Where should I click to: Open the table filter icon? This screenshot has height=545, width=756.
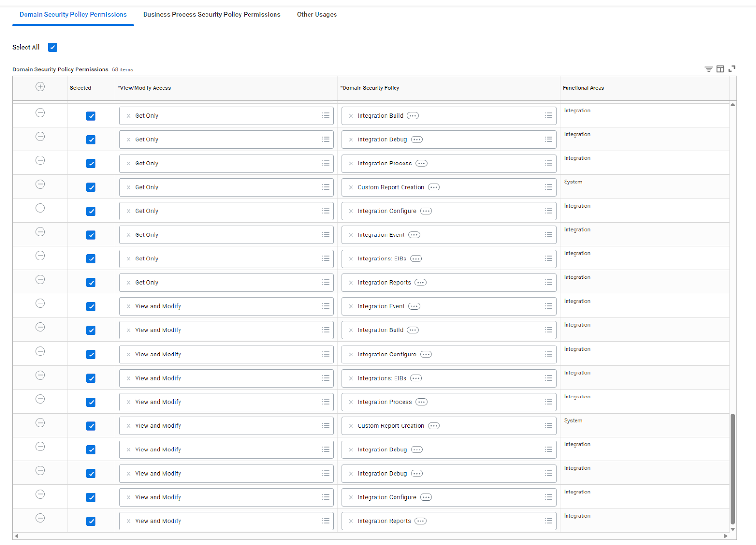(x=708, y=69)
